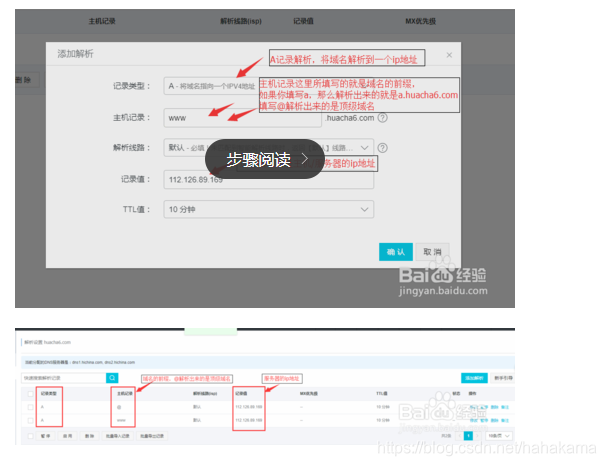606x466 pixels.
Task: Close the 添加解析 dialog with the X
Action: (x=449, y=55)
